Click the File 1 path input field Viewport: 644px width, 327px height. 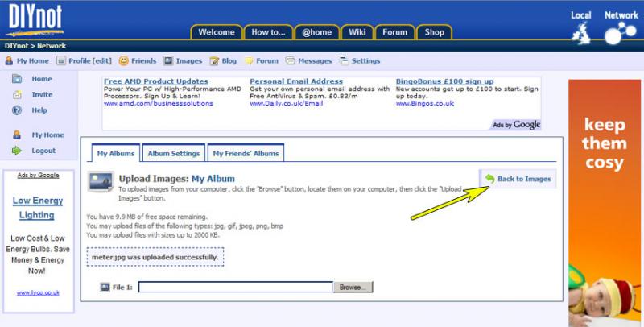coord(235,287)
